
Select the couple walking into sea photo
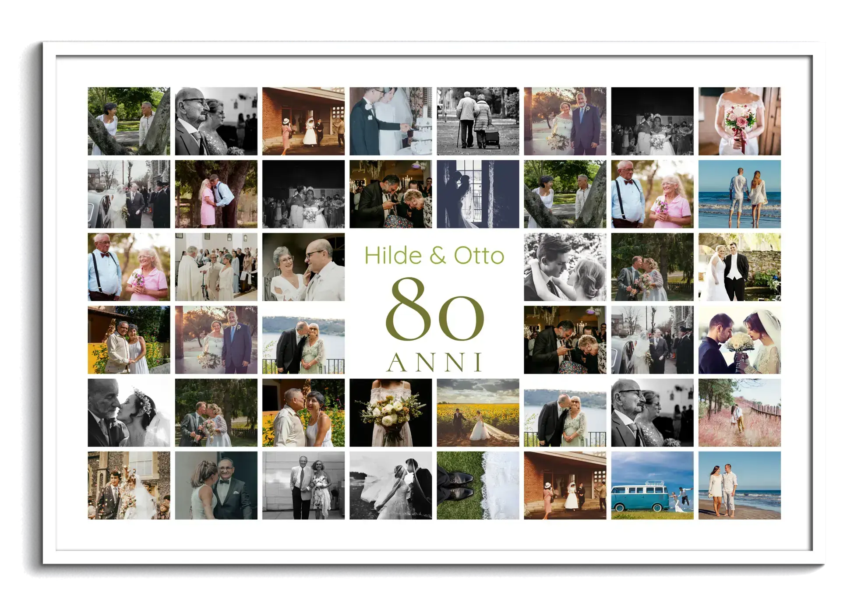[x=739, y=194]
